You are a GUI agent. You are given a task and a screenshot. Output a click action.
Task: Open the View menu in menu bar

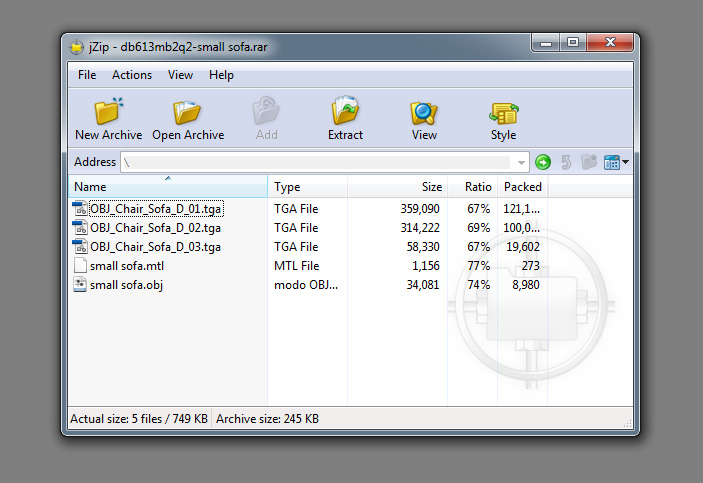coord(180,75)
